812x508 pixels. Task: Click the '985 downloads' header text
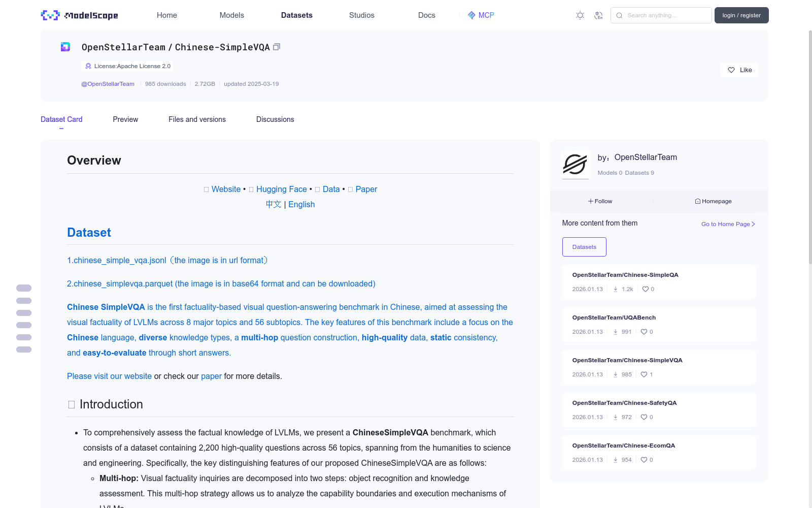coord(165,84)
